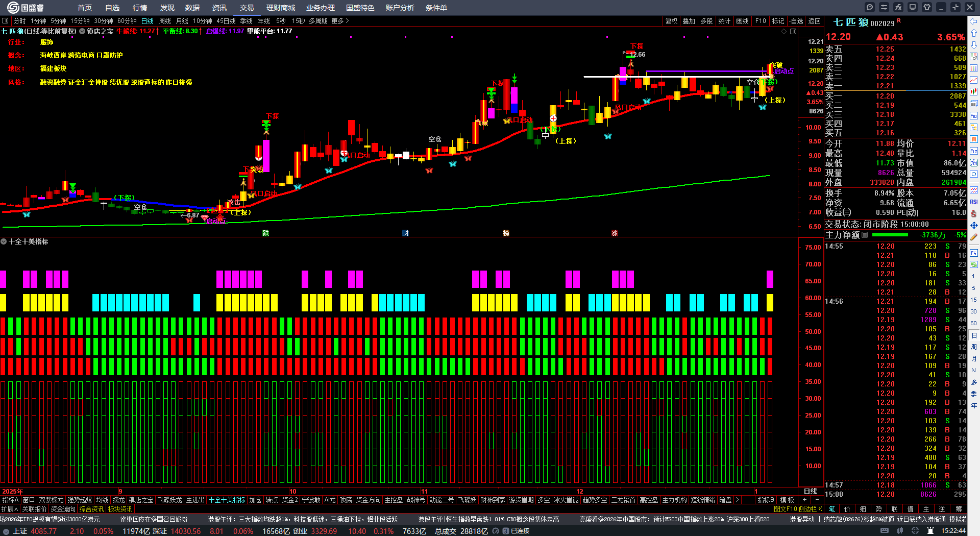The image size is (980, 536).
Task: Click the 上证 index value in status bar
Action: 43,531
